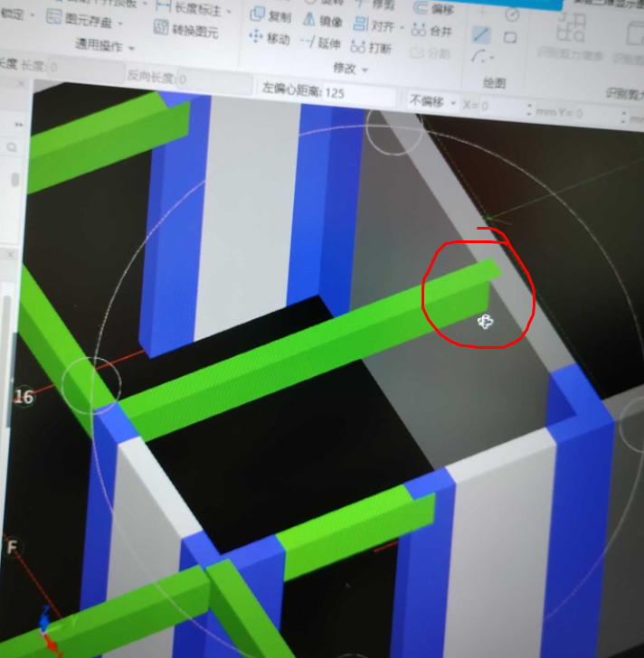The width and height of the screenshot is (644, 658).
Task: Click the double-arrow expand icon in left sidebar
Action: (18, 124)
